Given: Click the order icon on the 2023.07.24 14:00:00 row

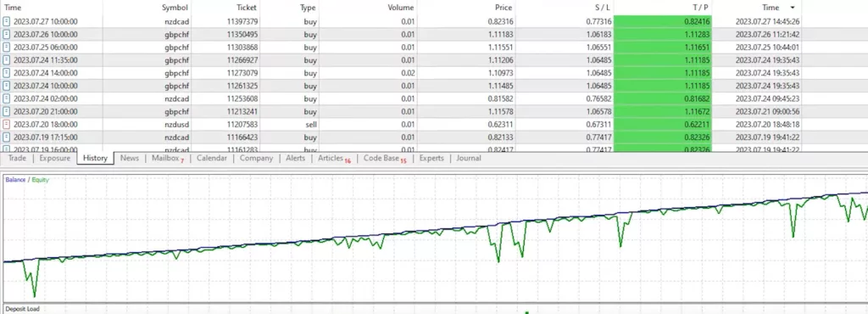Looking at the screenshot, I should click(x=7, y=73).
